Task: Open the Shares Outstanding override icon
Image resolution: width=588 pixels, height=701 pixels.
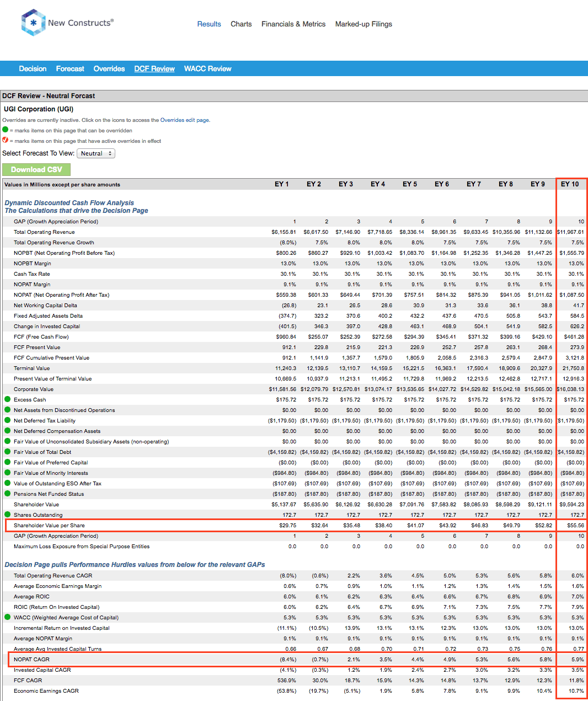Action: 8,515
